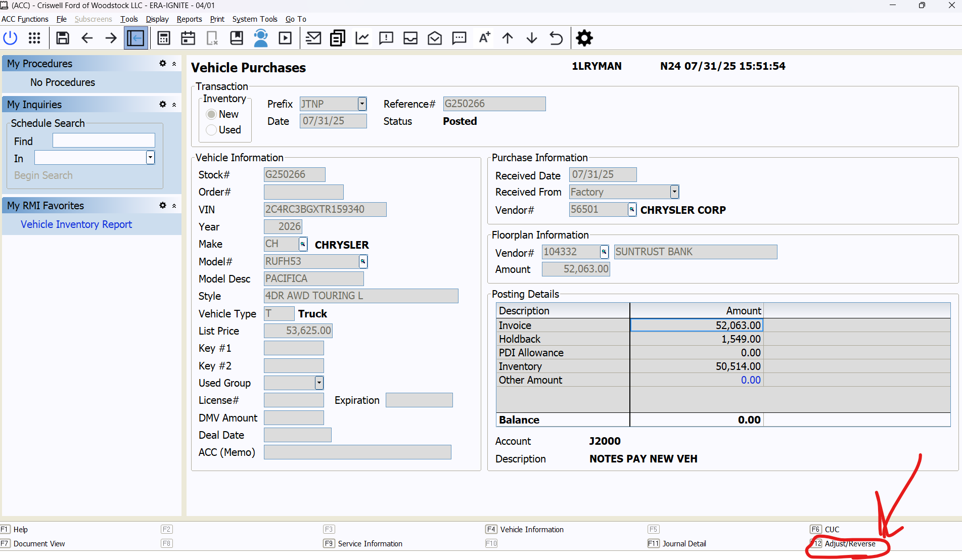Image resolution: width=962 pixels, height=560 pixels.
Task: Open the apps grid icon
Action: (x=34, y=38)
